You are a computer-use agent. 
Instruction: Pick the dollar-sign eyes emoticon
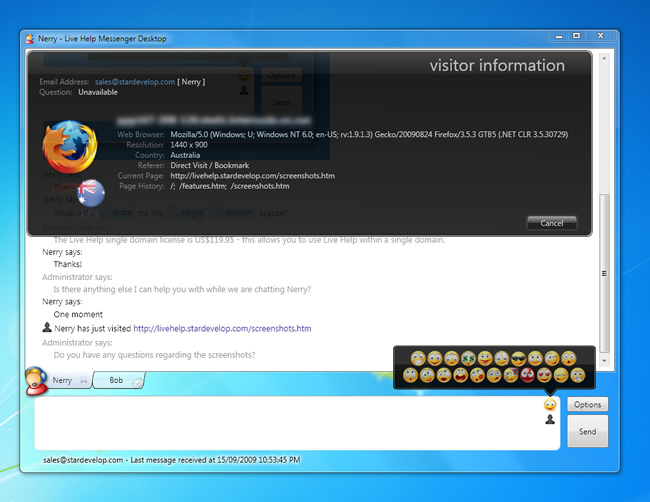(468, 358)
